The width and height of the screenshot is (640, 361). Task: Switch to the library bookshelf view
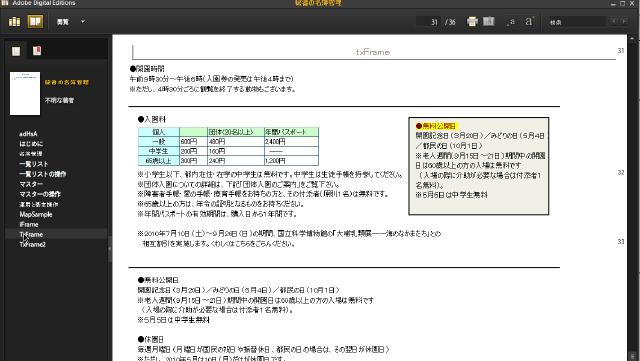tap(15, 21)
